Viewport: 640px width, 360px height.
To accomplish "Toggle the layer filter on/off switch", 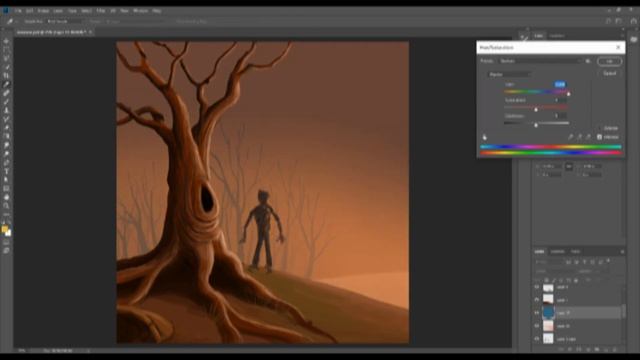I will point(609,260).
